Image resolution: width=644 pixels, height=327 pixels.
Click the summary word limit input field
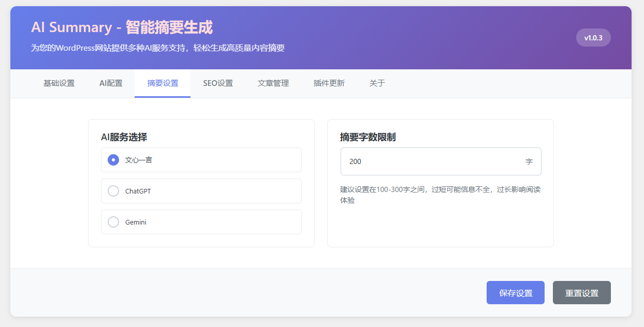[x=440, y=161]
